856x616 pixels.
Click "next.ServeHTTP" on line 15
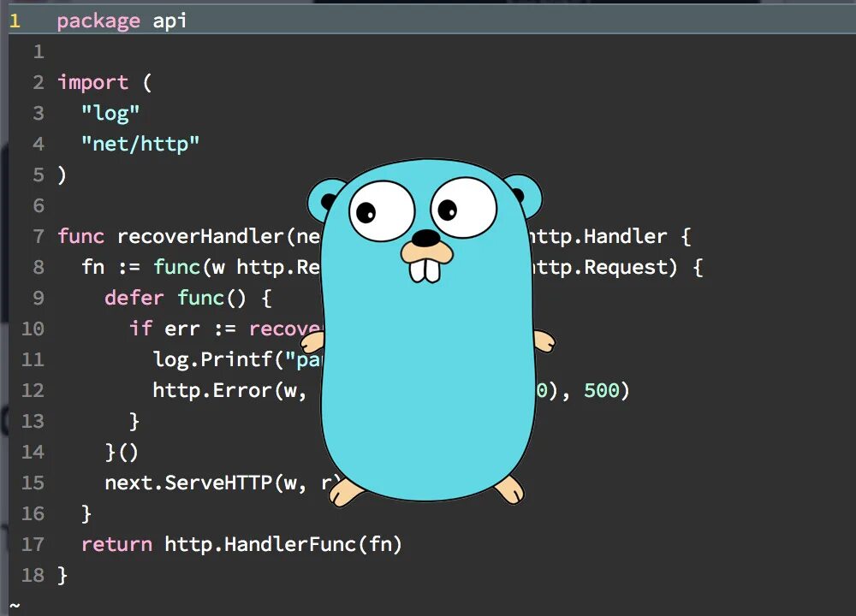tap(188, 483)
